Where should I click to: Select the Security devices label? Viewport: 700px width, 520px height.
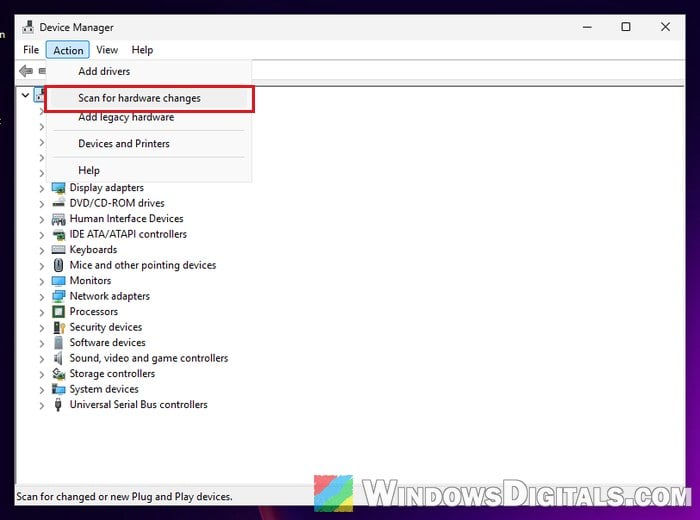coord(106,327)
